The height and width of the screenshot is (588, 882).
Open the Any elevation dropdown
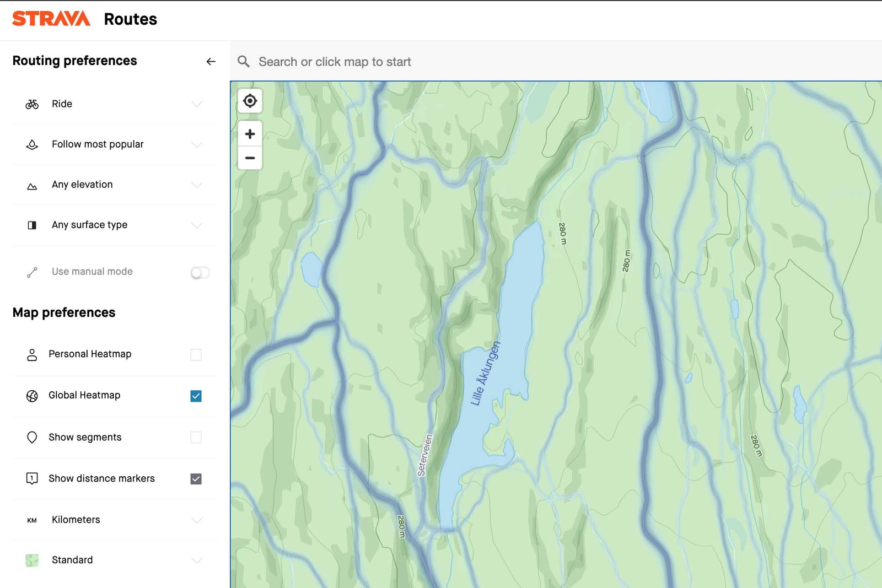click(x=197, y=185)
